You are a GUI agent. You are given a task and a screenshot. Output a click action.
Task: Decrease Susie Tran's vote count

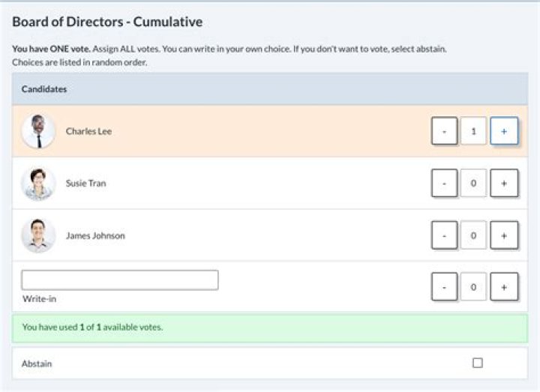tap(444, 184)
